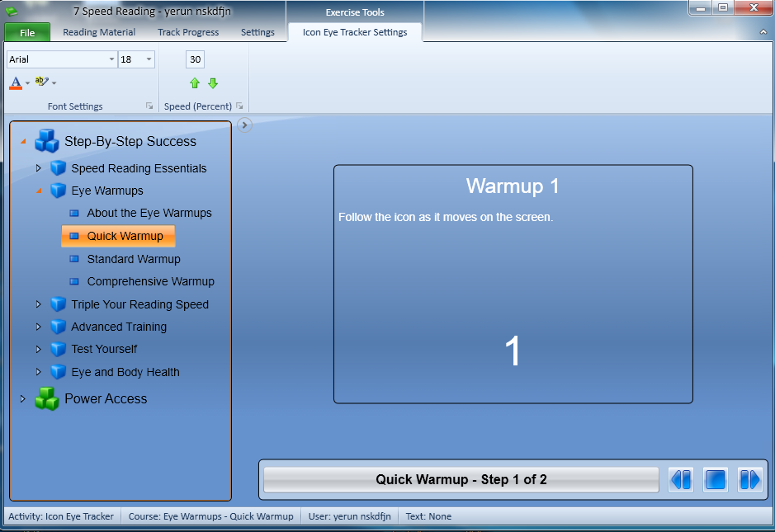Select Icon Eye Tracker Settings tab
Viewport: 775px width, 532px height.
(x=355, y=32)
